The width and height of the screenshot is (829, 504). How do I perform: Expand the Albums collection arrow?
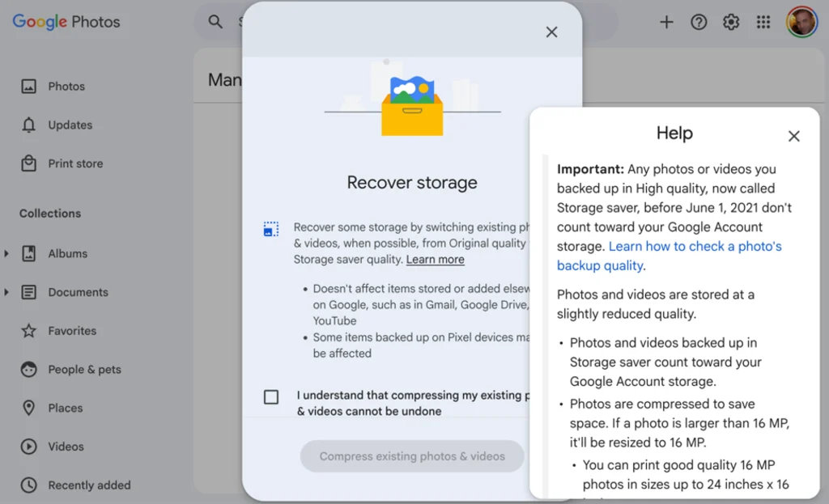(x=6, y=254)
